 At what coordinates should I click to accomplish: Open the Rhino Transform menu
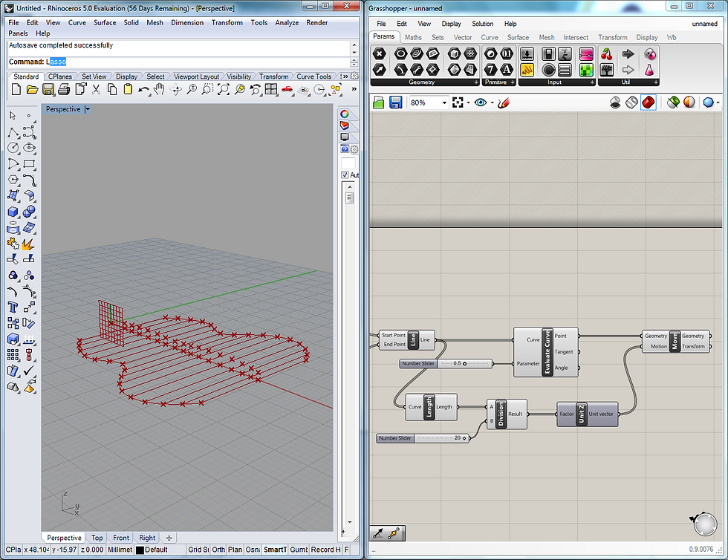click(227, 22)
